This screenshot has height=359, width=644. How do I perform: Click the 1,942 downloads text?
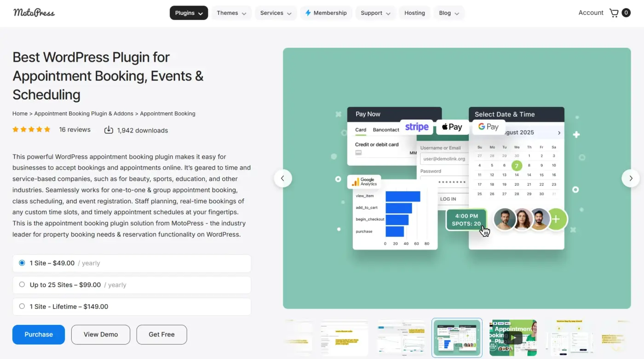pyautogui.click(x=142, y=130)
